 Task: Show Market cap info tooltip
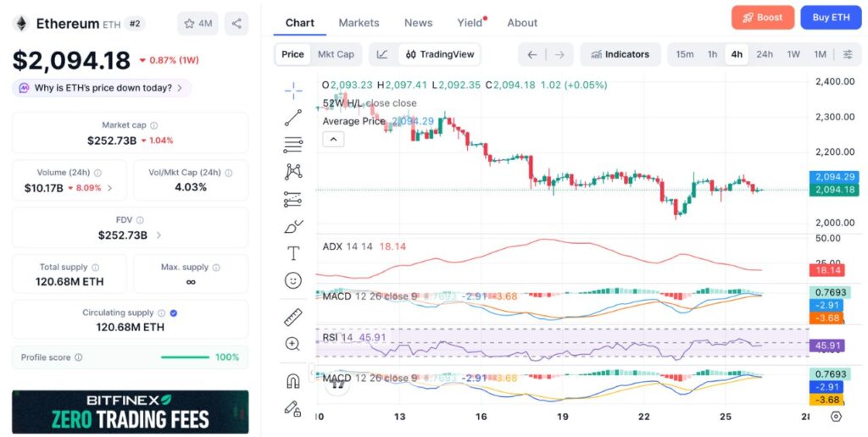[154, 125]
